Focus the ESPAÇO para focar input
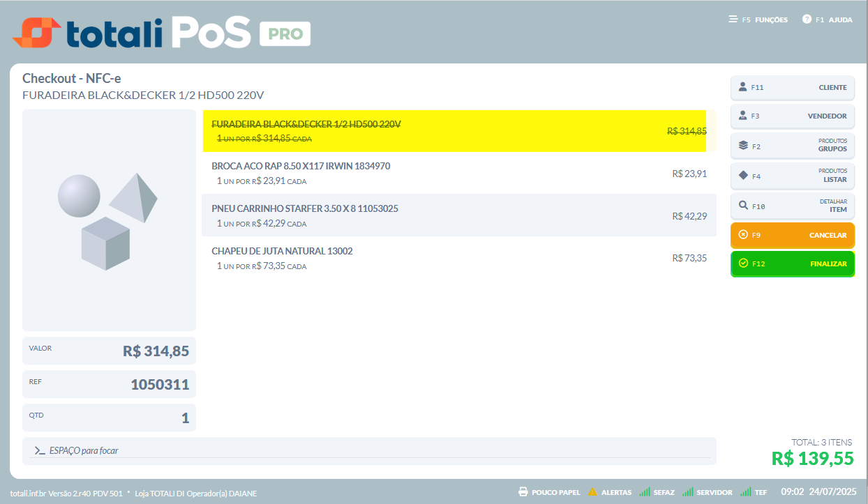The height and width of the screenshot is (504, 868). point(369,450)
